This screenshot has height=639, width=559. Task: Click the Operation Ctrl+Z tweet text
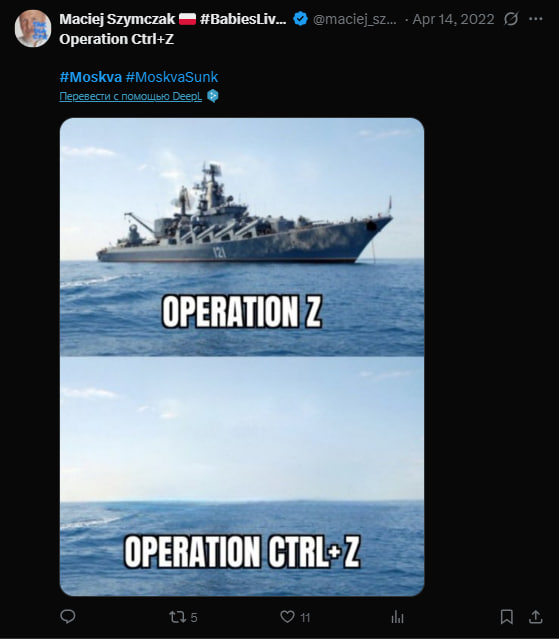tap(117, 39)
